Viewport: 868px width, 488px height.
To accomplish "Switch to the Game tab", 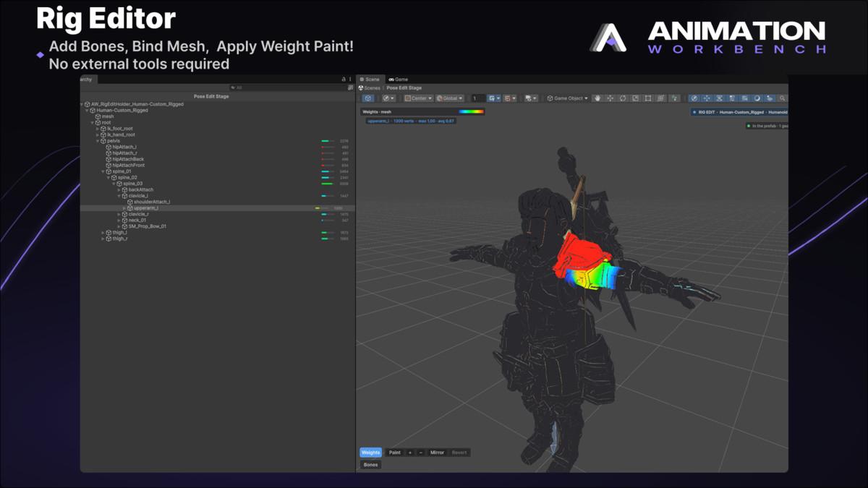I will point(399,80).
